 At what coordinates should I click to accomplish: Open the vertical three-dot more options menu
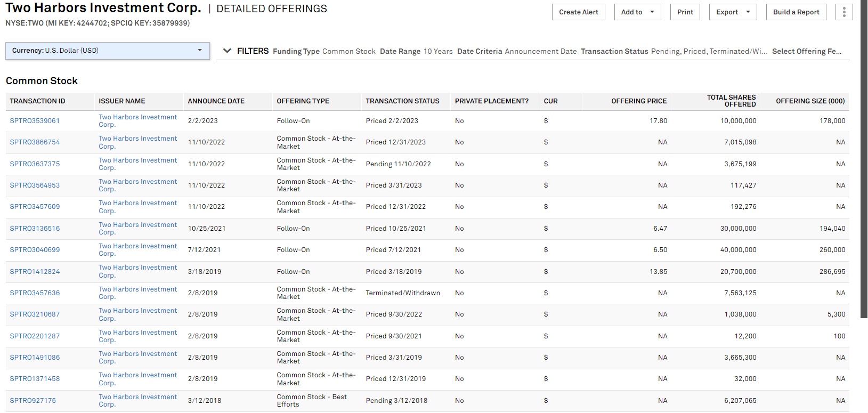[844, 12]
